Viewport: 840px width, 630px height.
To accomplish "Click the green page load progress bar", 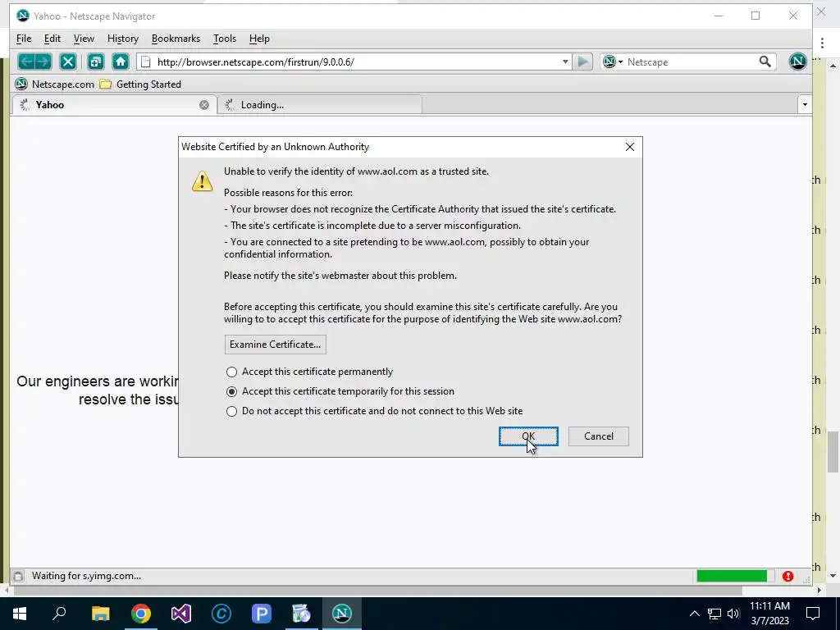I will click(735, 576).
